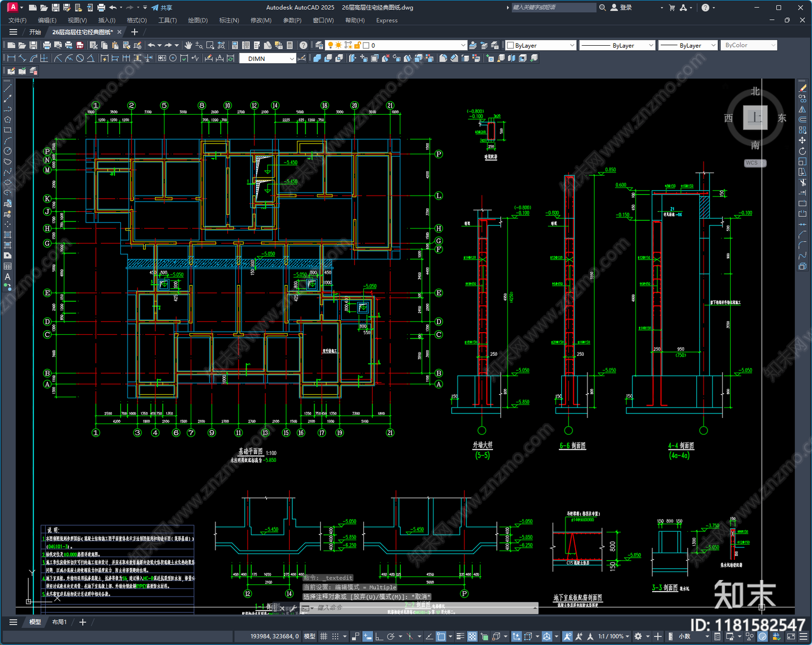812x645 pixels.
Task: Click the Help question mark icon
Action: click(x=303, y=45)
